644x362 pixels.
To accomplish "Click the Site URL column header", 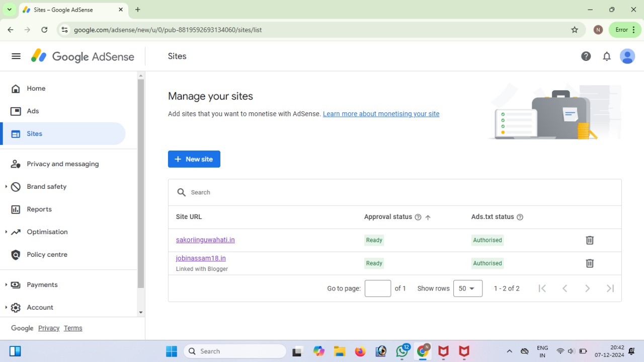I will tap(189, 217).
